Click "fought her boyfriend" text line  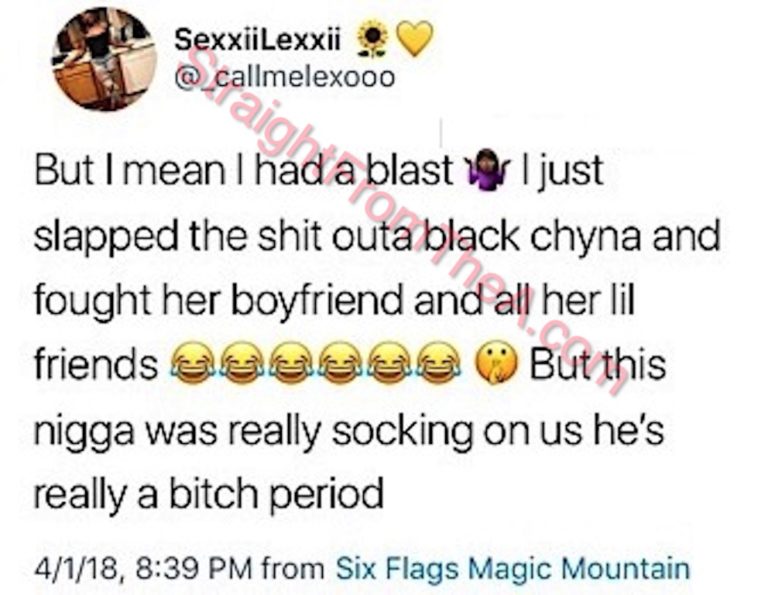(217, 300)
